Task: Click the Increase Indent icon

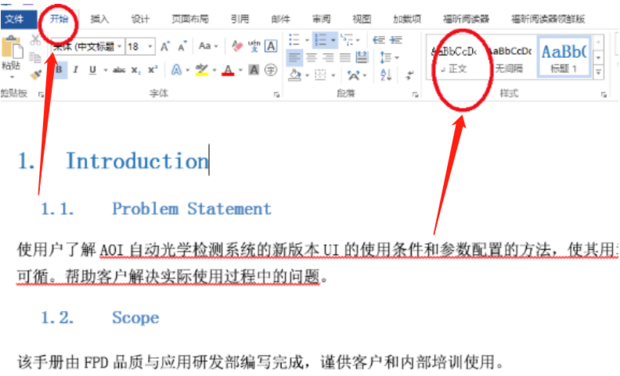Action: pyautogui.click(x=396, y=40)
